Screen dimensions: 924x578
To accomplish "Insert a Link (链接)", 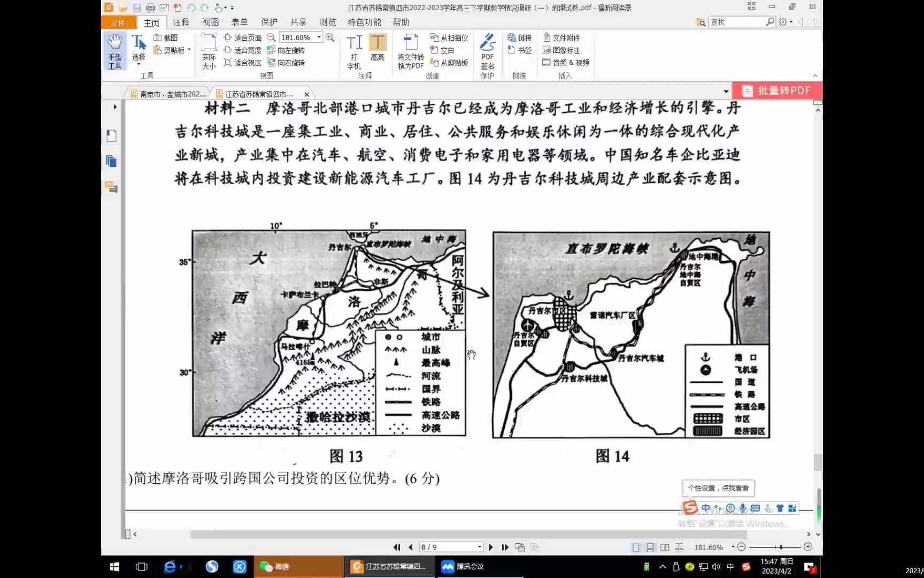I will (x=519, y=37).
